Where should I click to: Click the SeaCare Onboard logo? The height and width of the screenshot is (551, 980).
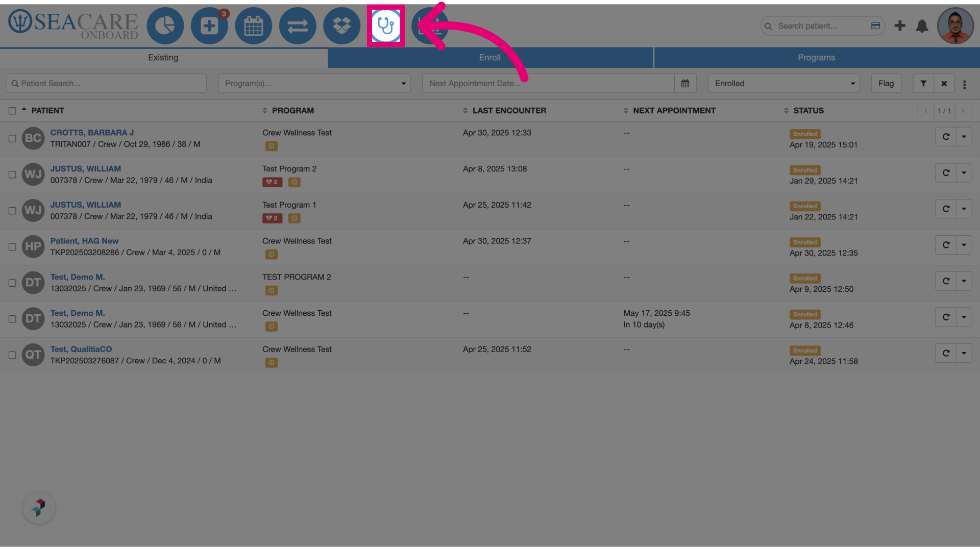coord(73,25)
